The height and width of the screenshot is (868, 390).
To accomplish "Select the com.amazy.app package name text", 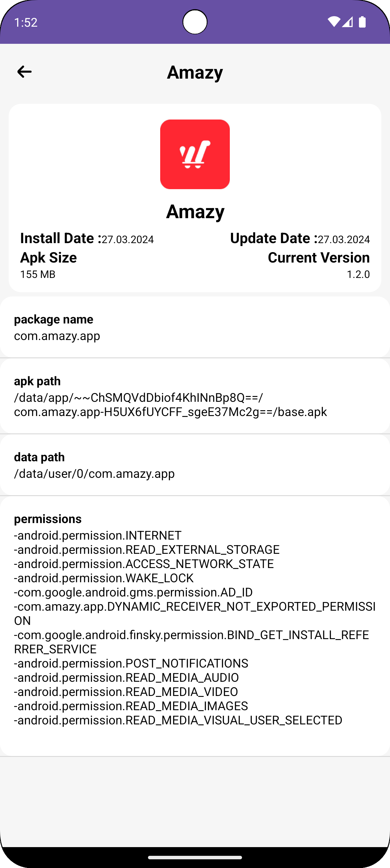I will click(57, 336).
